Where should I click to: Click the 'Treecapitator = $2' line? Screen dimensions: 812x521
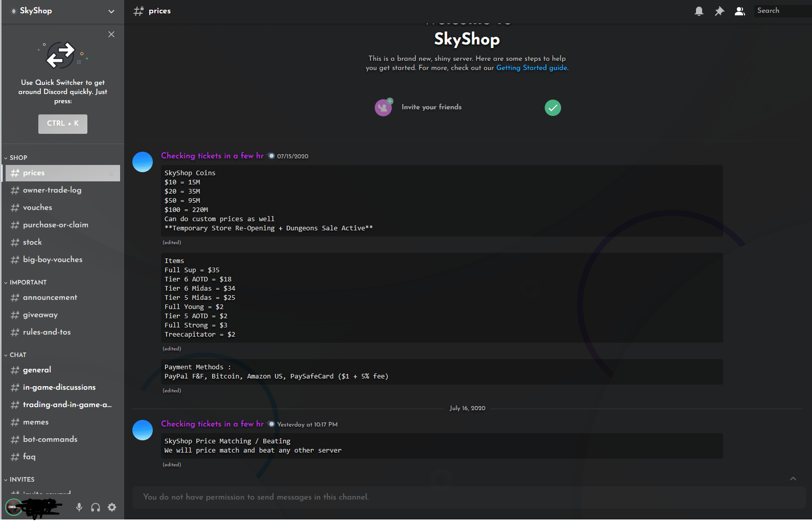200,335
